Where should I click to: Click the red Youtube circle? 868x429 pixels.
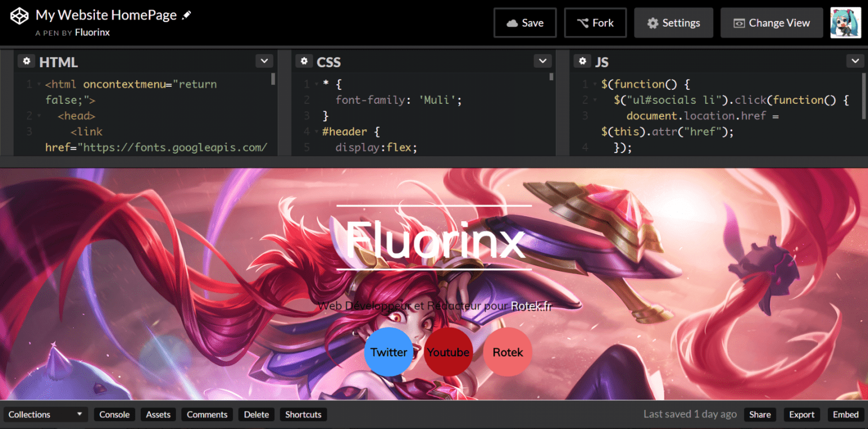pyautogui.click(x=448, y=352)
